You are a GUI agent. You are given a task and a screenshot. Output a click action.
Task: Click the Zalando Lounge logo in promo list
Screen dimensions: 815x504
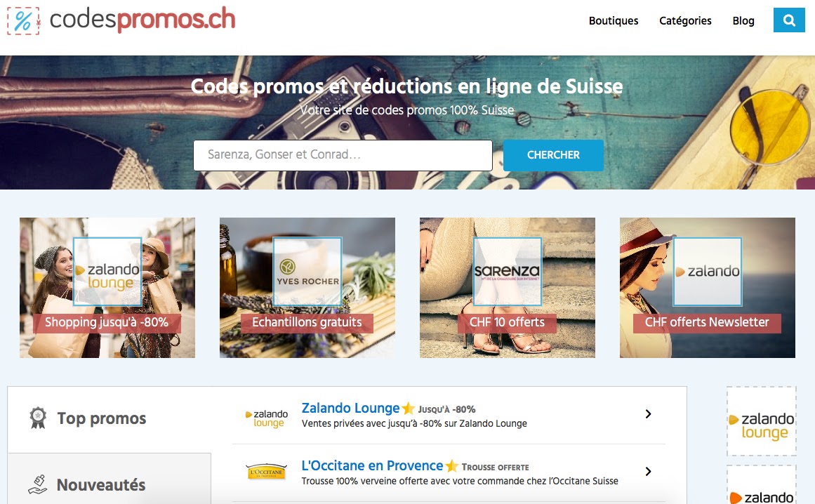tap(267, 418)
